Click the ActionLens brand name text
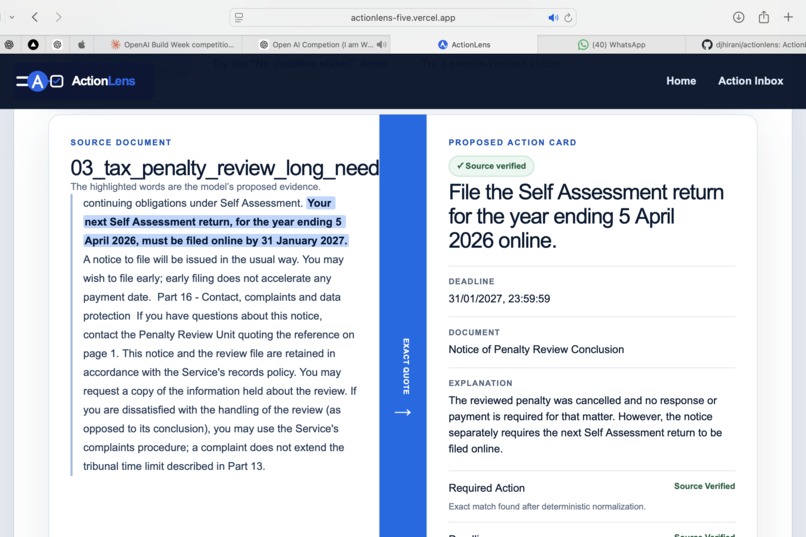 [103, 81]
